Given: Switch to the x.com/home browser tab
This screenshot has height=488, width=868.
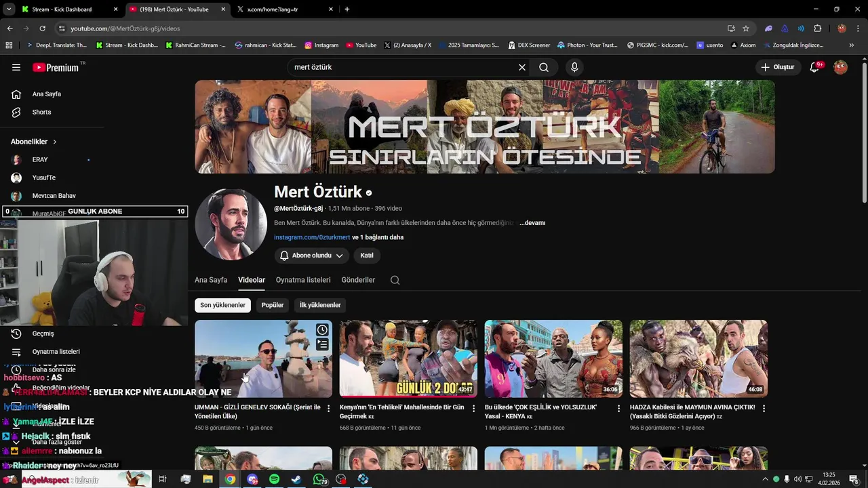Looking at the screenshot, I should 285,9.
